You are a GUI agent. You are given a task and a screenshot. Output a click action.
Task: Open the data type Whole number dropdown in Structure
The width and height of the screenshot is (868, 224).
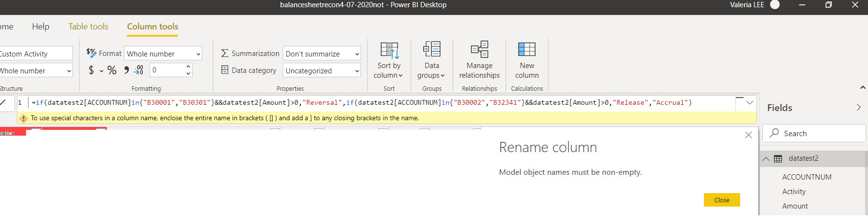point(35,70)
